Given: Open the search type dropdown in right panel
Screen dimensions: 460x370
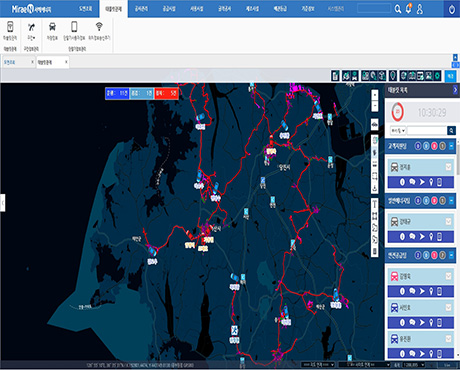Looking at the screenshot, I should click(x=398, y=130).
